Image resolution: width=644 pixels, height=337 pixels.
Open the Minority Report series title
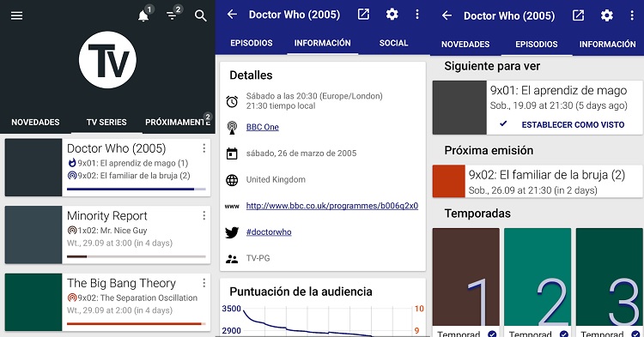107,215
